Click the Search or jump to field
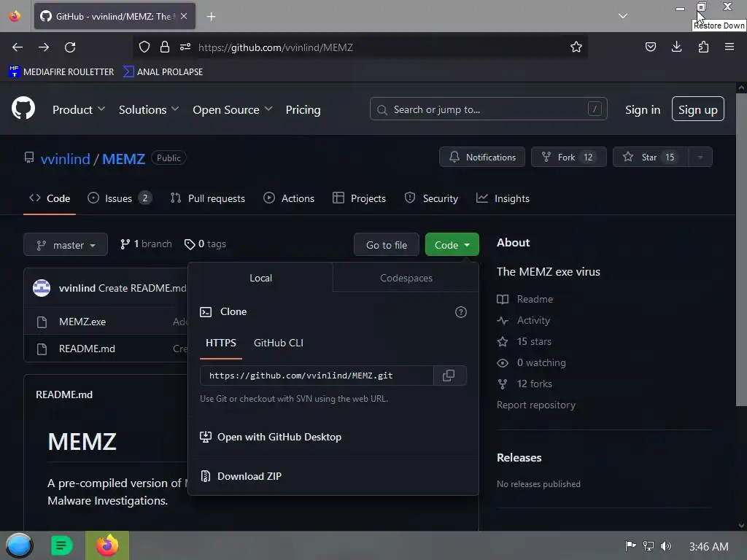The image size is (747, 560). (x=488, y=109)
